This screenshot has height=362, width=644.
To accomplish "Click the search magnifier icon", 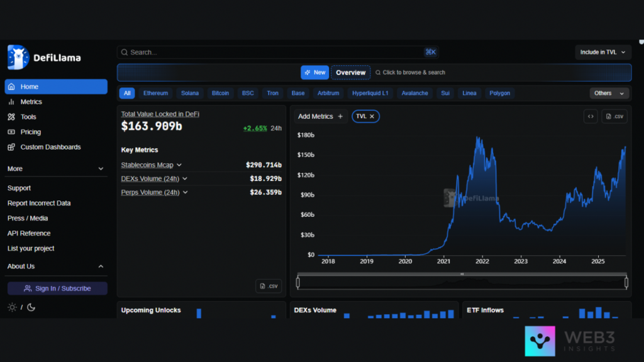I will pos(125,52).
